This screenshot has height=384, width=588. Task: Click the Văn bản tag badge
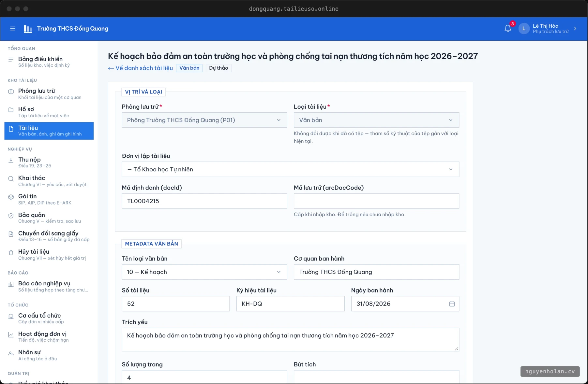point(189,68)
